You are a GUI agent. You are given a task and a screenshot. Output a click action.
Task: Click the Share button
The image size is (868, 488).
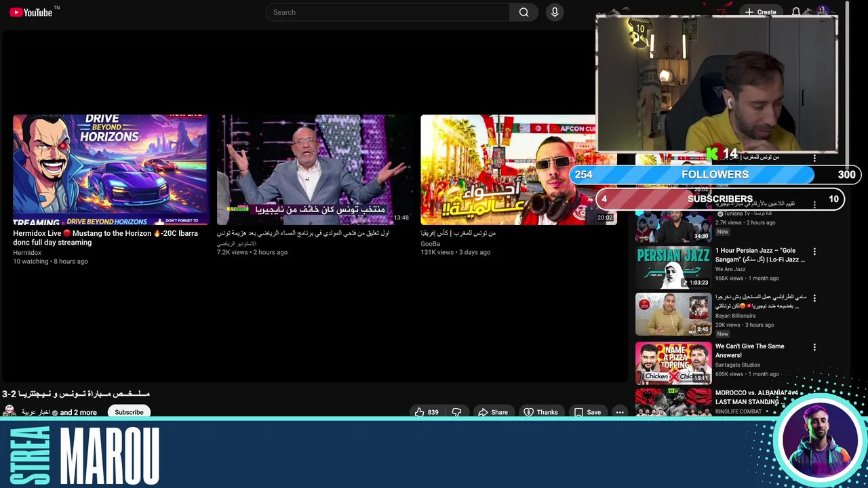click(493, 412)
